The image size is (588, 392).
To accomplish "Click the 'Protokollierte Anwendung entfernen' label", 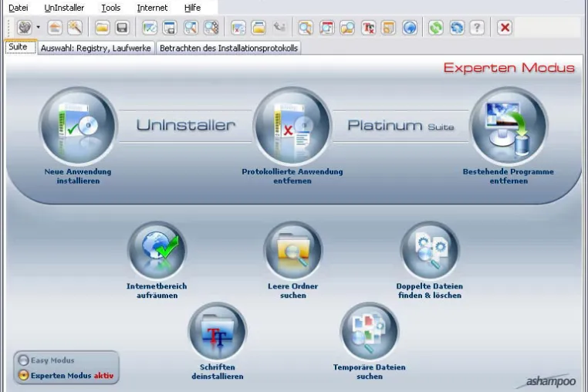I will click(292, 176).
